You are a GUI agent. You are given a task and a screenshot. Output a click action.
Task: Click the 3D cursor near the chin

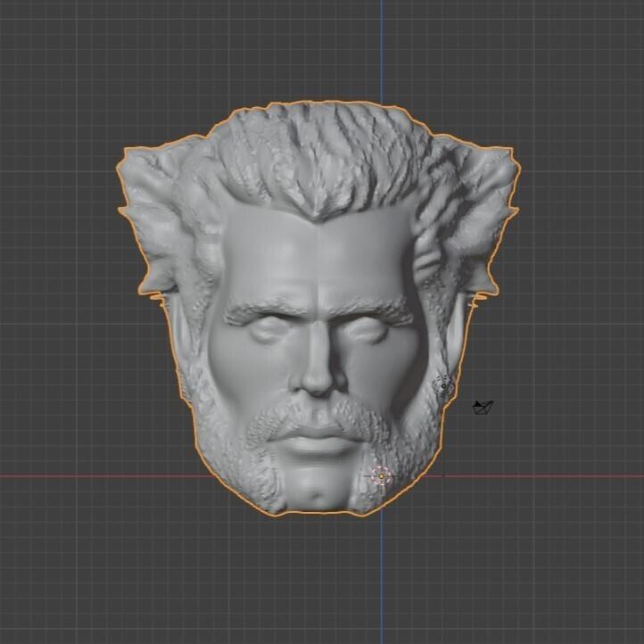381,476
